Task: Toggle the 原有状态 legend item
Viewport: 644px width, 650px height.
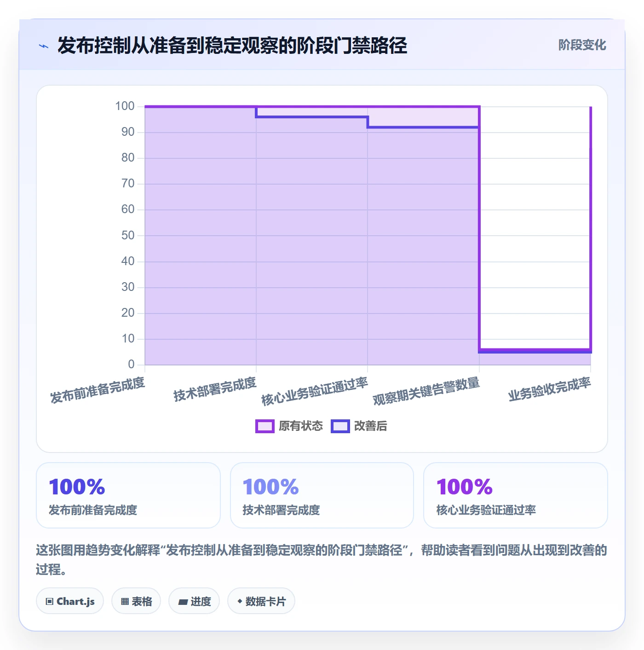Action: [x=289, y=426]
